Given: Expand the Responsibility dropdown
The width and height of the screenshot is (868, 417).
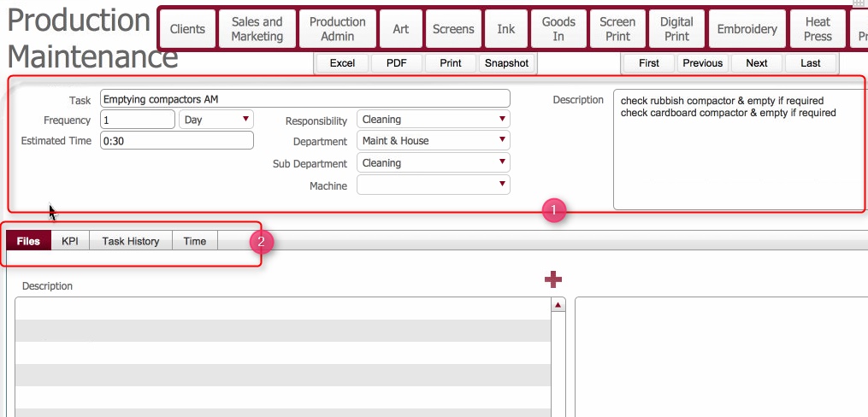Looking at the screenshot, I should click(433, 120).
